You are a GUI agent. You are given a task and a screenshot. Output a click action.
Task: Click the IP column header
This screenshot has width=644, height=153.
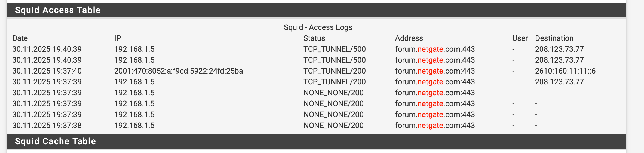[x=118, y=38]
